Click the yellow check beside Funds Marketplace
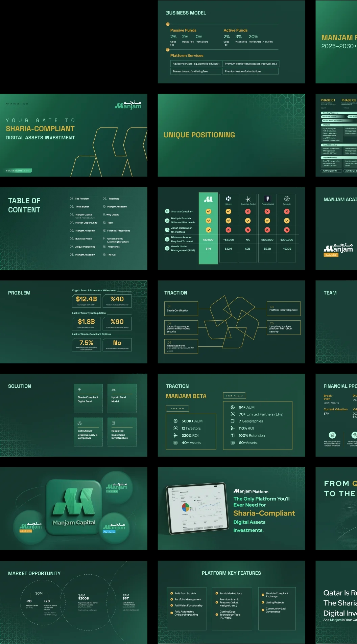 [217, 593]
